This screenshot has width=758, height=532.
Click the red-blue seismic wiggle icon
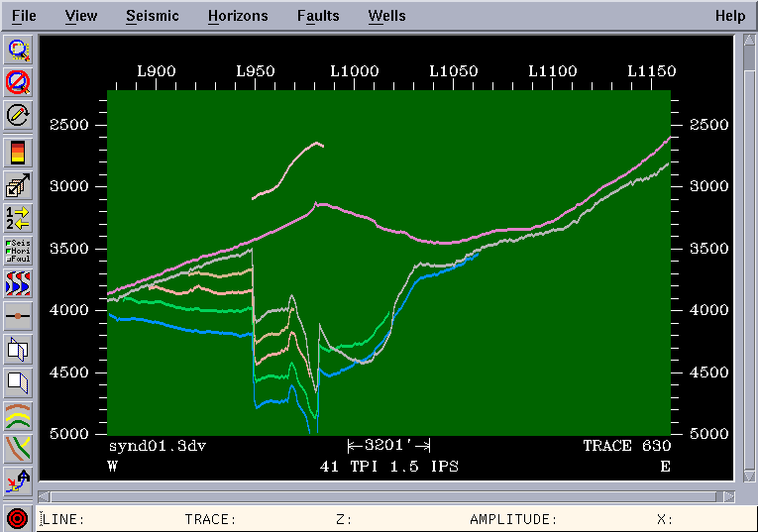19,283
